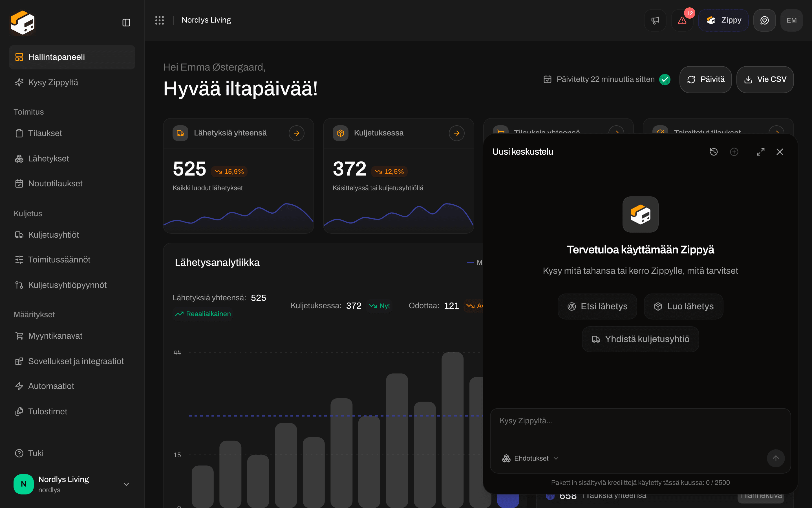
Task: Close the Zippy chat panel
Action: coord(780,152)
